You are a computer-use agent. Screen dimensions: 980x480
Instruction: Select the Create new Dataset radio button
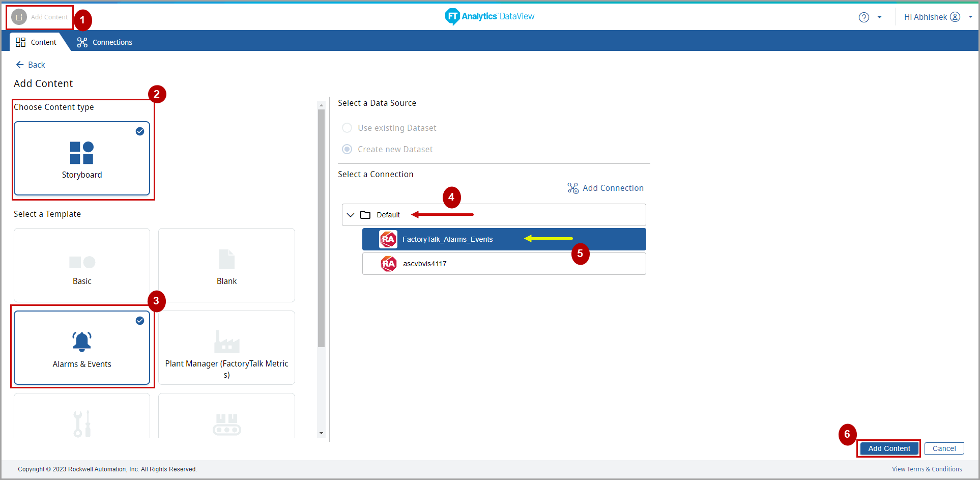pos(347,149)
